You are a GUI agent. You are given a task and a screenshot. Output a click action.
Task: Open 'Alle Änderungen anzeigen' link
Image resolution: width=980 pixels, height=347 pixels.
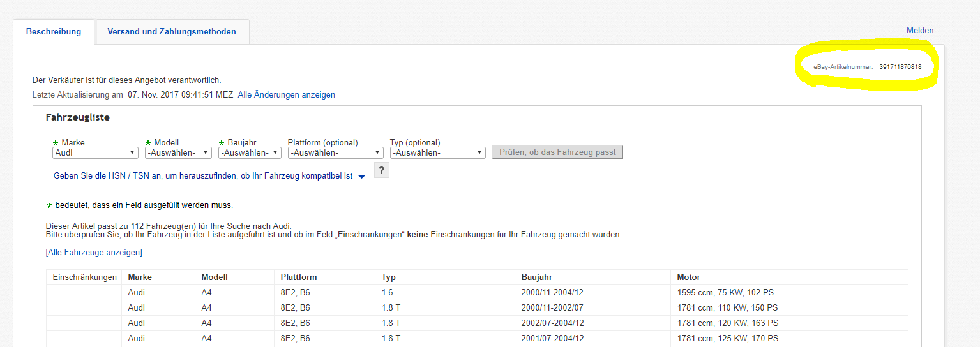(x=286, y=95)
